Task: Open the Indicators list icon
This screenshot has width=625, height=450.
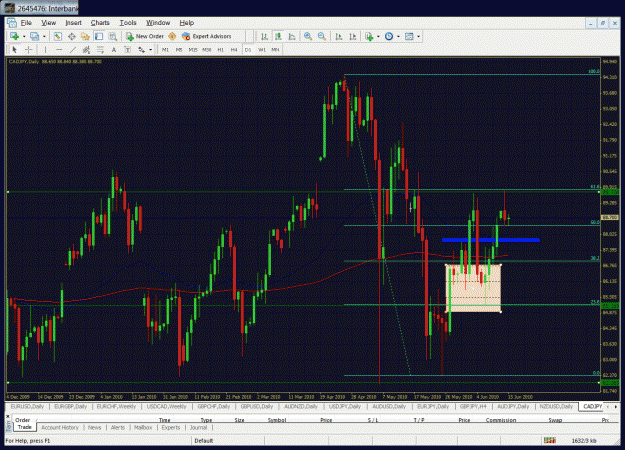Action: click(369, 36)
